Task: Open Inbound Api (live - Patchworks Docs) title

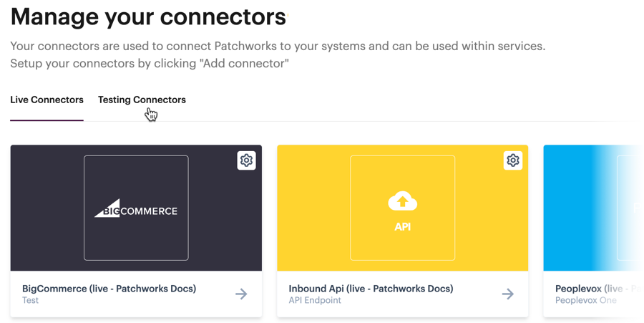Action: point(371,289)
